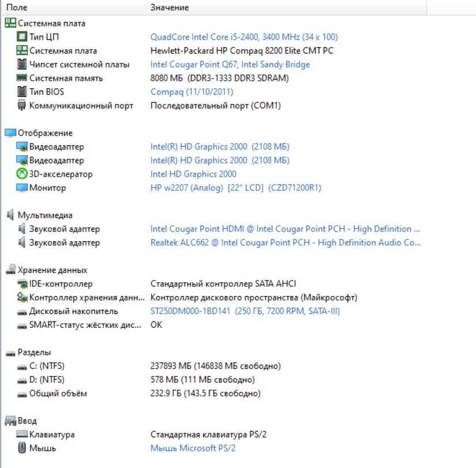Select the 578 МБ D: partition value
476x468 pixels.
pos(203,380)
